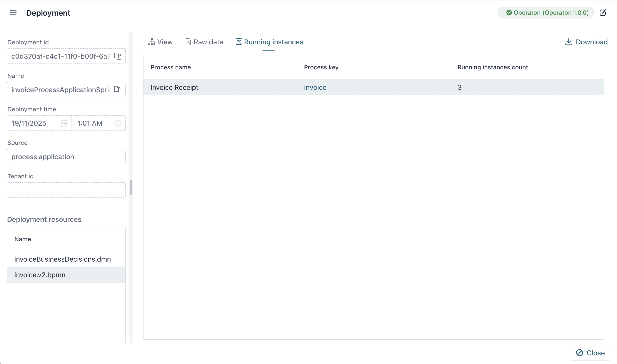Screen dimensions: 617x364
Task: Select the Invoice Receipt process row
Action: pyautogui.click(x=174, y=87)
